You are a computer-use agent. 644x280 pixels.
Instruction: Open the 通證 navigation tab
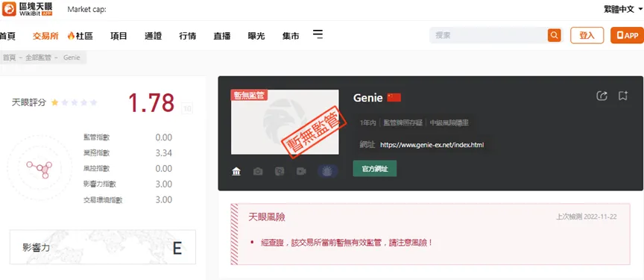pyautogui.click(x=154, y=36)
